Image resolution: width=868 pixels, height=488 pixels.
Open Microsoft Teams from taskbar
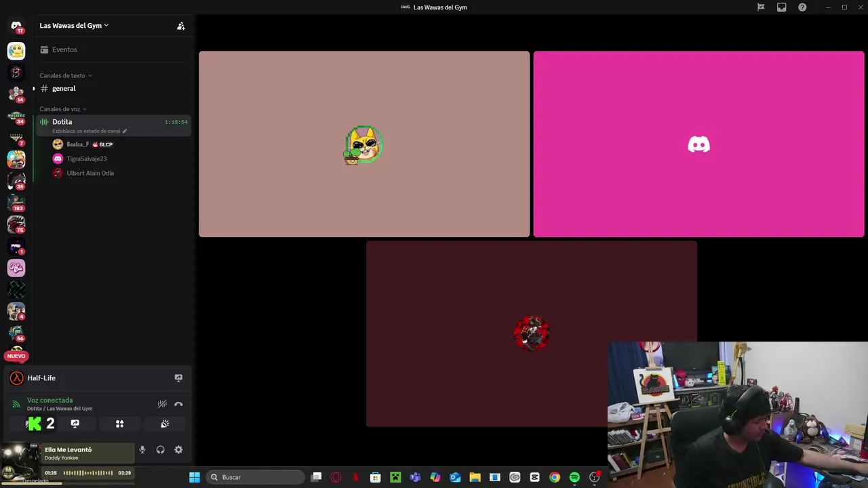415,477
